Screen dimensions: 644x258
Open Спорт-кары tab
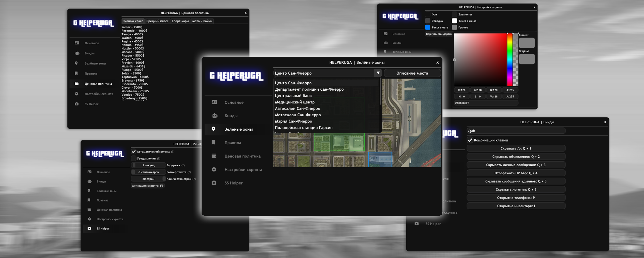[180, 21]
